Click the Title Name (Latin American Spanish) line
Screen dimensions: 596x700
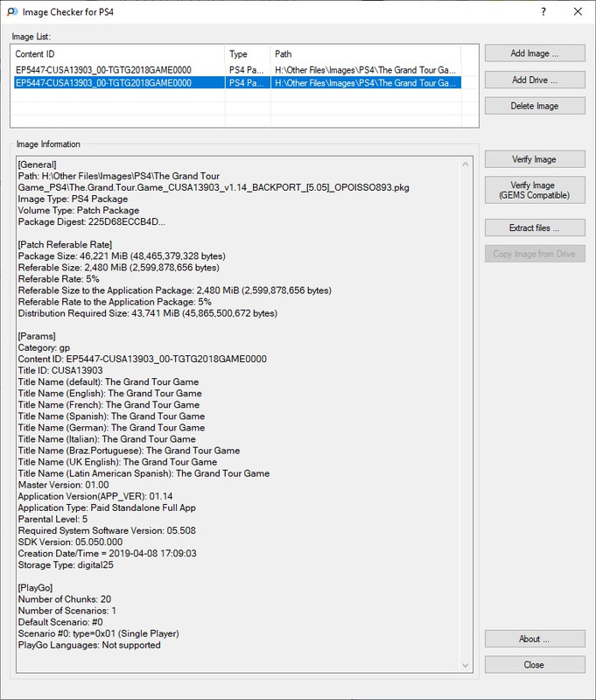click(144, 473)
